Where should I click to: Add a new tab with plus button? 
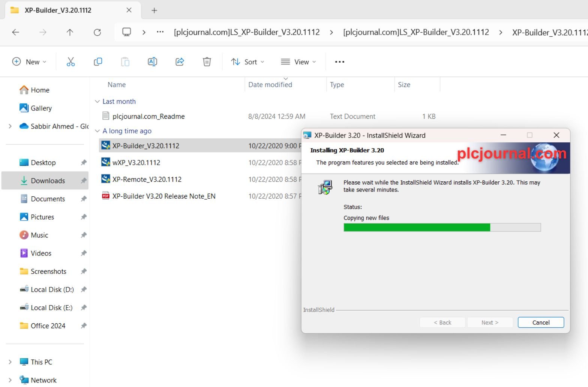(154, 10)
